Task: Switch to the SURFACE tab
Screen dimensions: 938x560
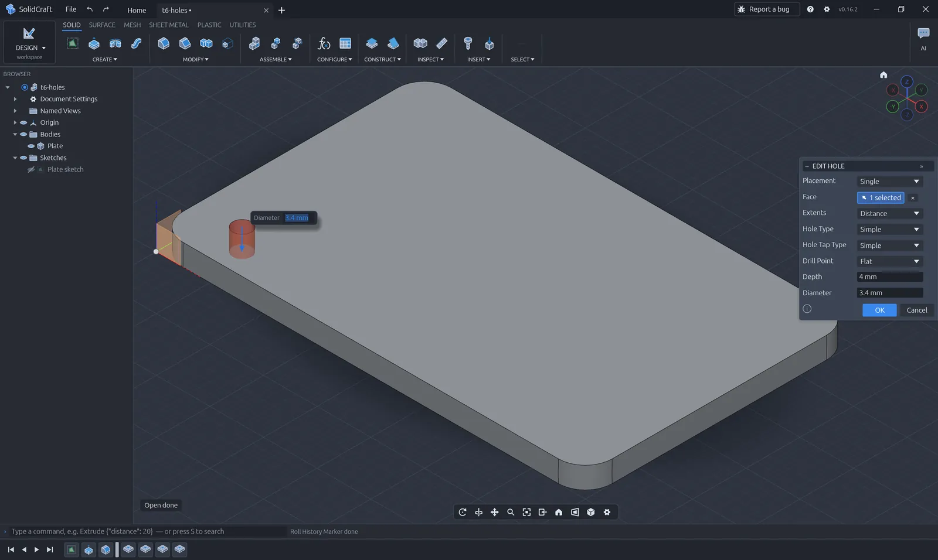Action: click(x=102, y=25)
